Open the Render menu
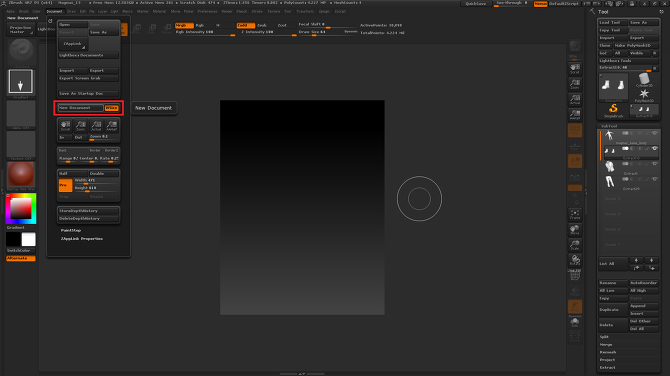 [227, 12]
